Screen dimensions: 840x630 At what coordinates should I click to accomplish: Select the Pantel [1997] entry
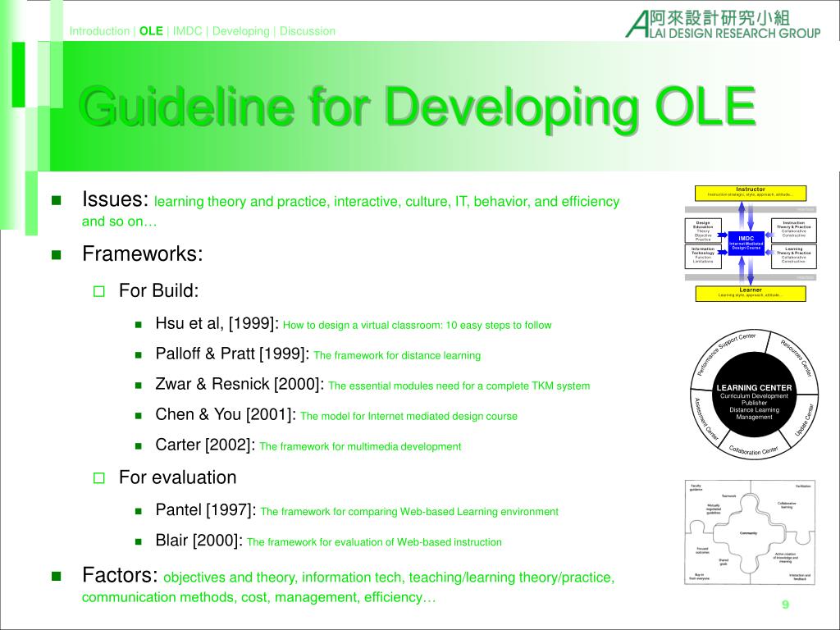click(206, 509)
